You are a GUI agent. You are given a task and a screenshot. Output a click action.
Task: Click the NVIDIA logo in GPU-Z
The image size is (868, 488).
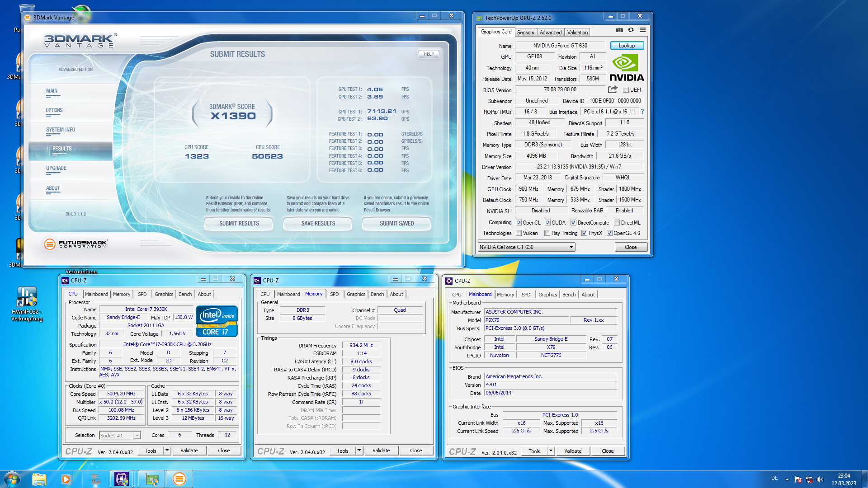627,68
